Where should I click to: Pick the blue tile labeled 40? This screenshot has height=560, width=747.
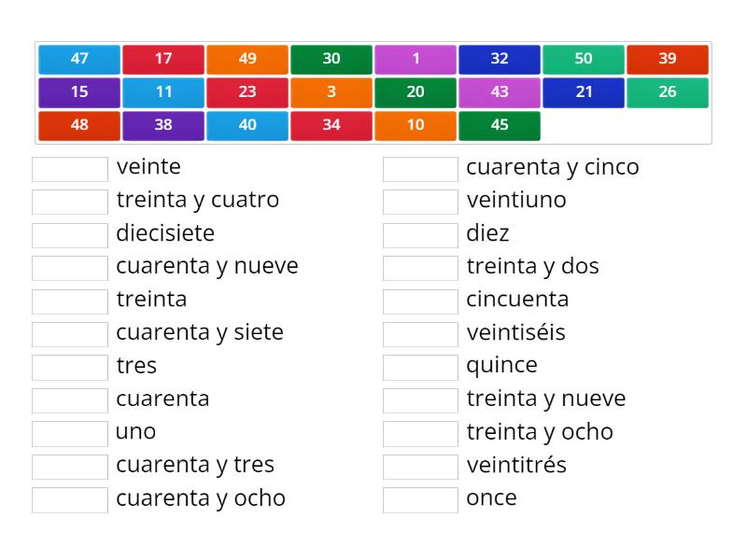pyautogui.click(x=247, y=125)
